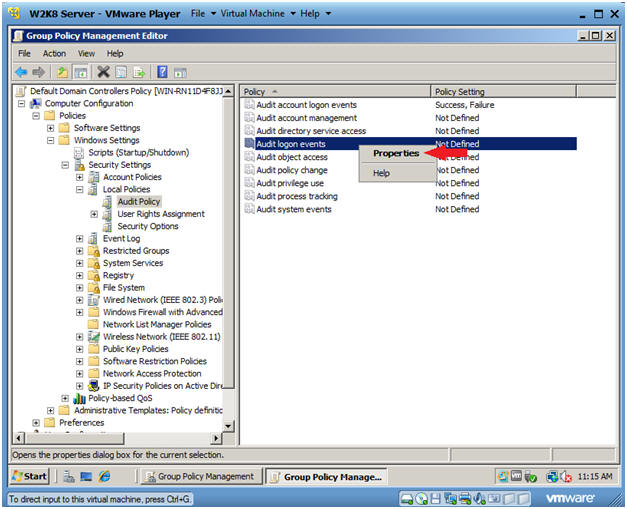
Task: Collapse the Computer Configuration node
Action: tap(22, 104)
